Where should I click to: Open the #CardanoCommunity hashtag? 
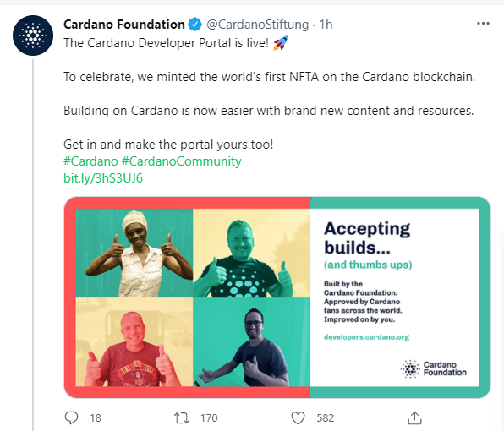click(x=181, y=161)
